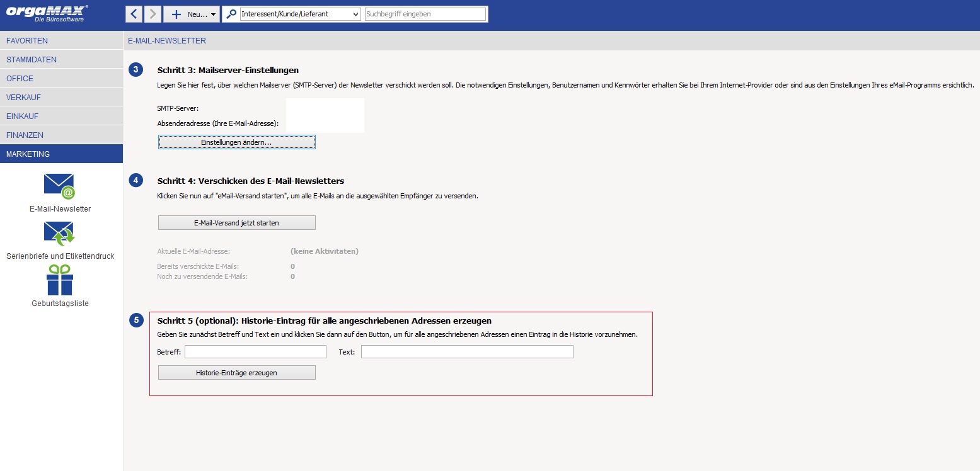980x471 pixels.
Task: Go forward with the right arrow button
Action: 153,14
